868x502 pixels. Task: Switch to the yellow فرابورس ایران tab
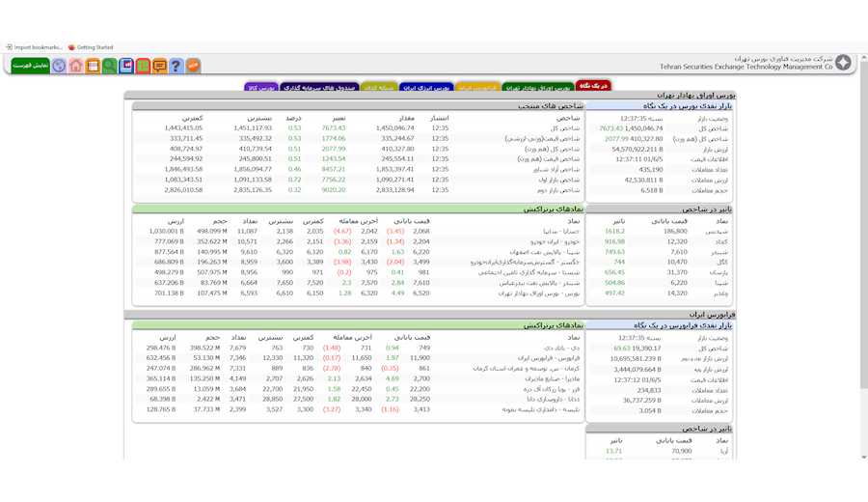477,88
